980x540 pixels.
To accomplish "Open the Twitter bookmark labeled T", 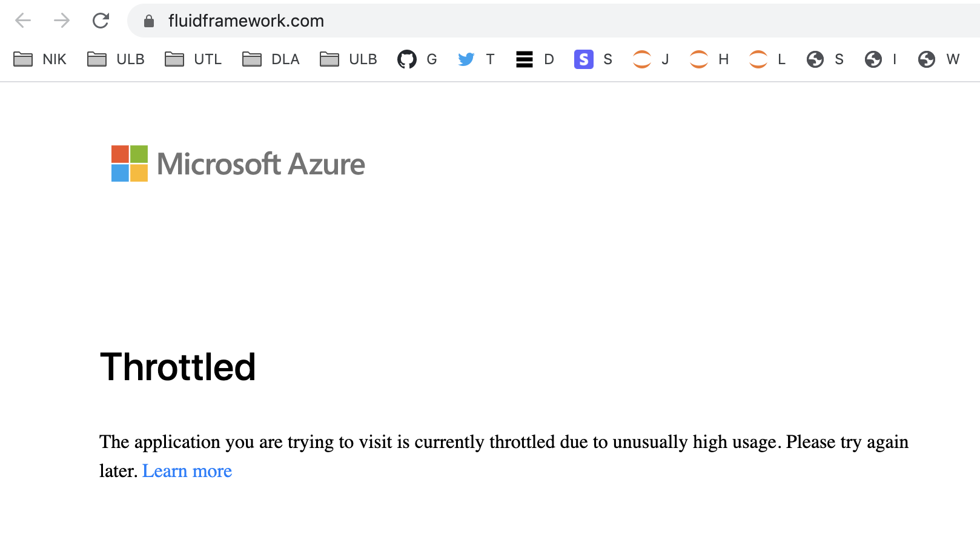I will pos(466,59).
